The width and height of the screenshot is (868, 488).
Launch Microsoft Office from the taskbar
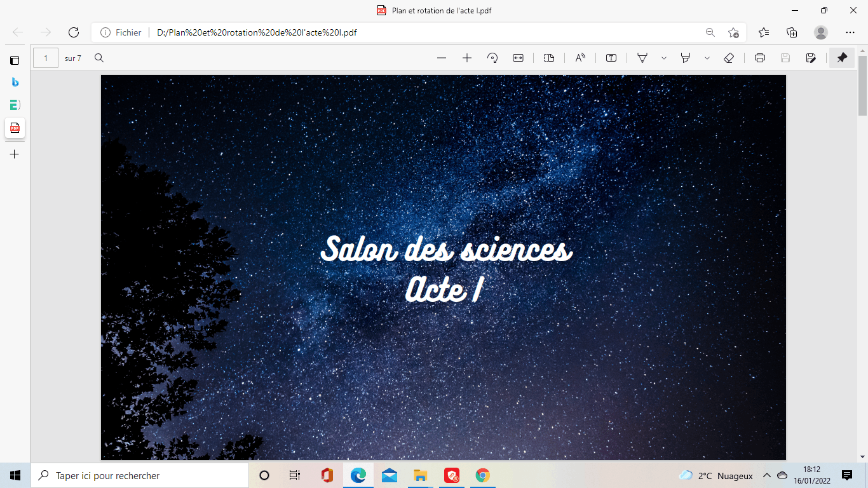coord(327,475)
